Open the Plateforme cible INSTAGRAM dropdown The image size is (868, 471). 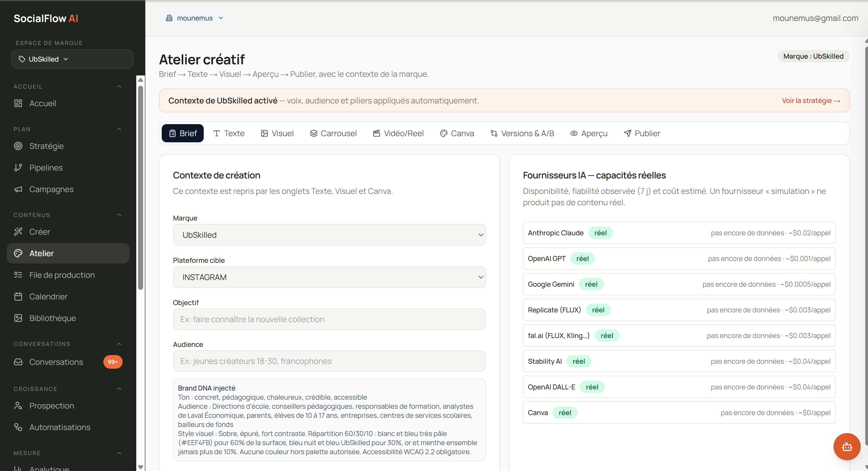pos(329,277)
